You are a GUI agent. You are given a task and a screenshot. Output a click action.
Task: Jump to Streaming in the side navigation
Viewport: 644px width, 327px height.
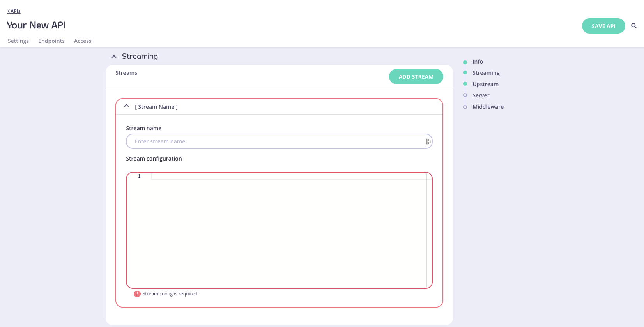(x=486, y=73)
